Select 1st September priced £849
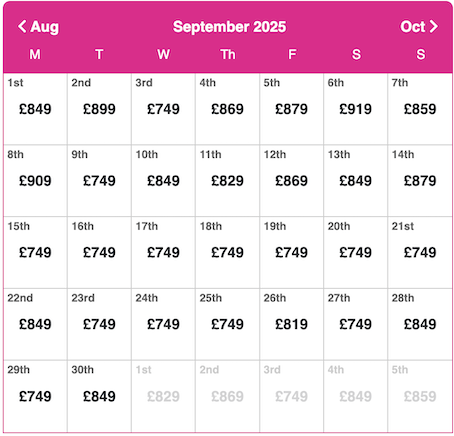Image resolution: width=454 pixels, height=436 pixels. point(35,109)
